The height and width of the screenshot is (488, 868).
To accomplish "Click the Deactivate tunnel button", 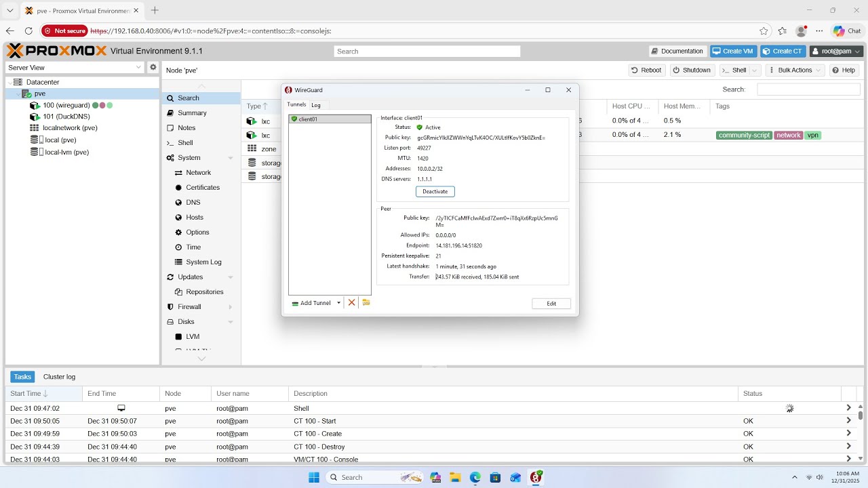I will click(x=435, y=192).
